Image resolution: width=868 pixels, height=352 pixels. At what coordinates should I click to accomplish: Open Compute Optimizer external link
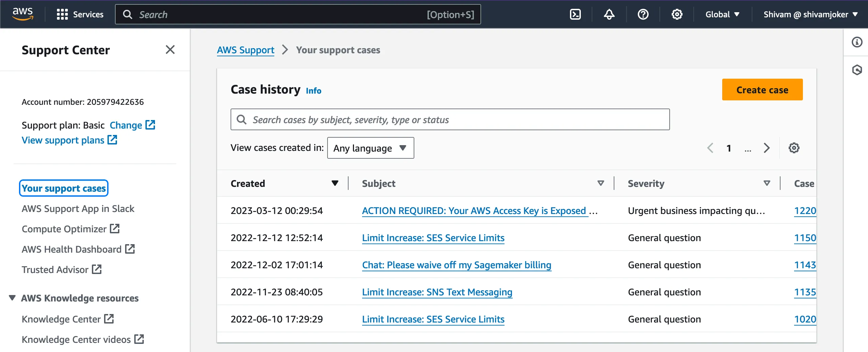[x=71, y=229]
